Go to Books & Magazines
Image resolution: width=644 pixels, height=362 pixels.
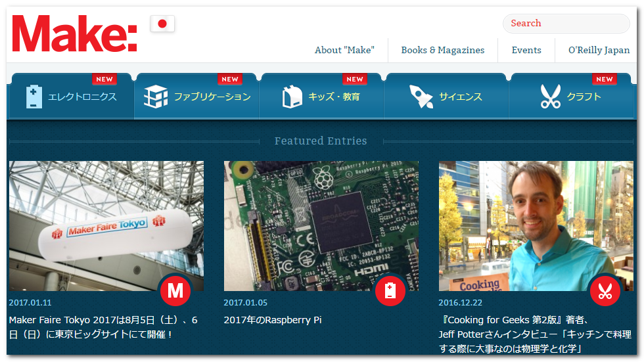coord(443,50)
